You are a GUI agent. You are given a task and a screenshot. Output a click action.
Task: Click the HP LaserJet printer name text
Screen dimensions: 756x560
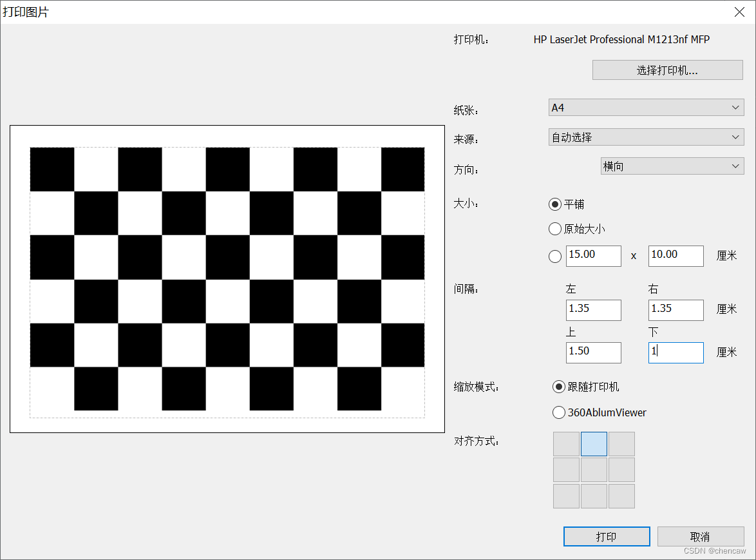[621, 39]
